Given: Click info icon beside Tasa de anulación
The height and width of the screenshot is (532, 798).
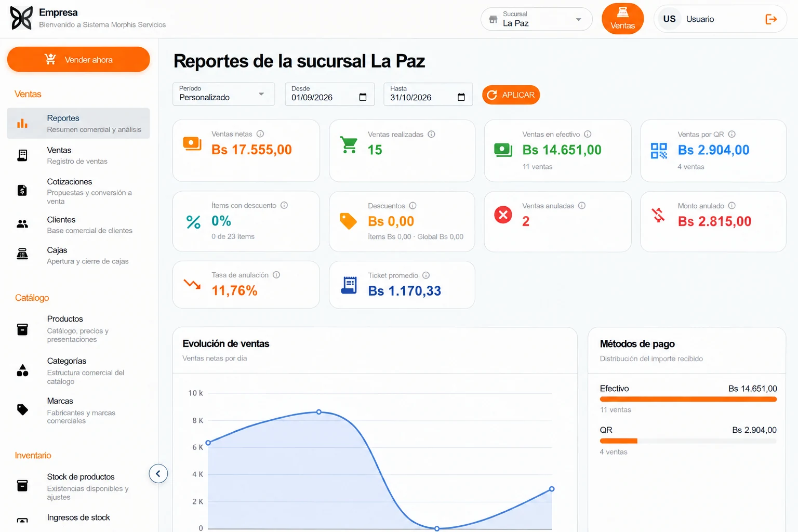Looking at the screenshot, I should tap(276, 275).
